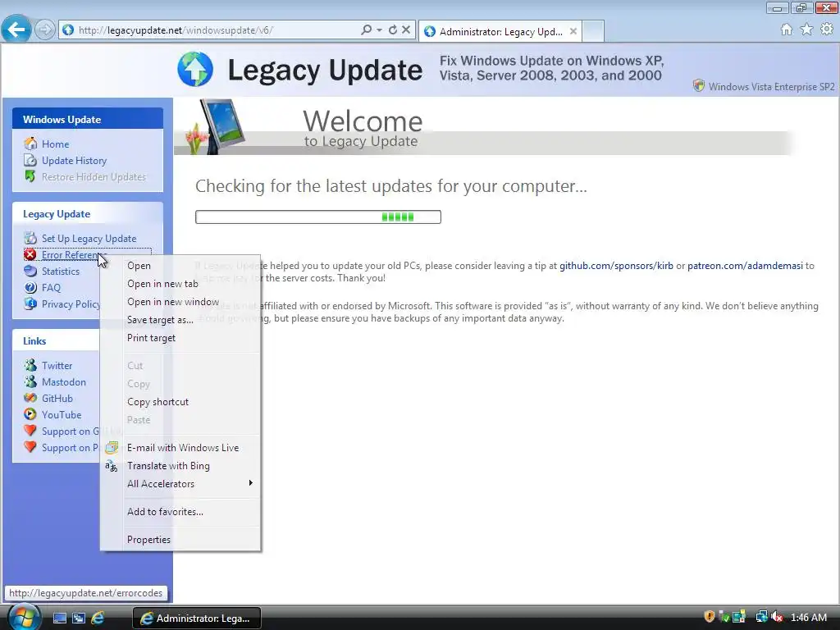Viewport: 840px width, 630px height.
Task: Choose Save target as...
Action: point(180,320)
